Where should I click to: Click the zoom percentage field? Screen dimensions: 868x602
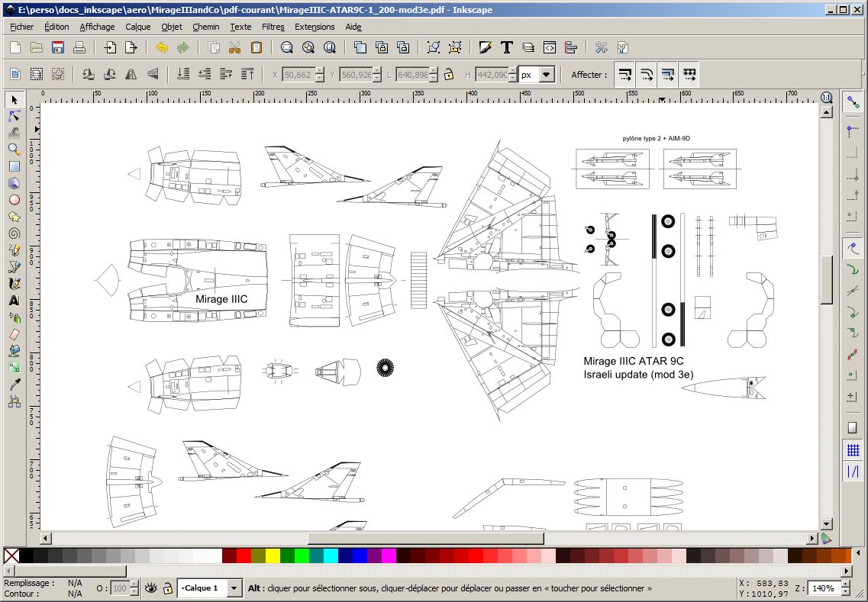822,588
